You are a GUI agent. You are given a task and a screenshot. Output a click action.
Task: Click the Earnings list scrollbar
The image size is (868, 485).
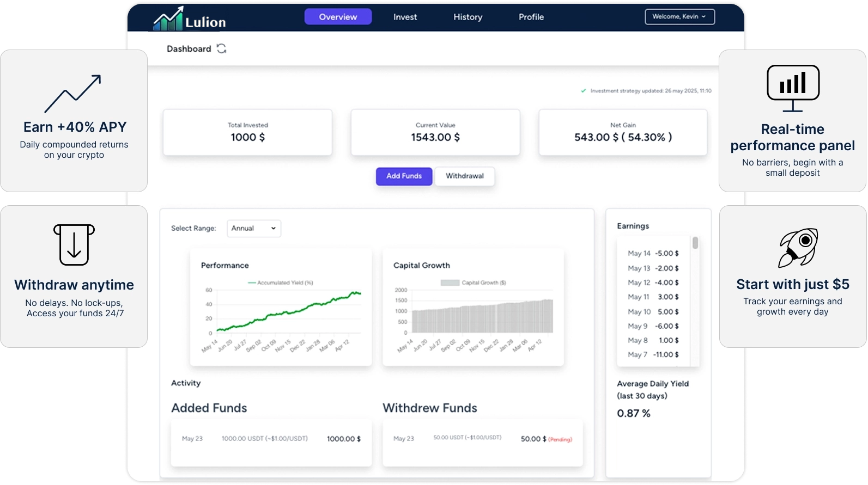click(695, 243)
